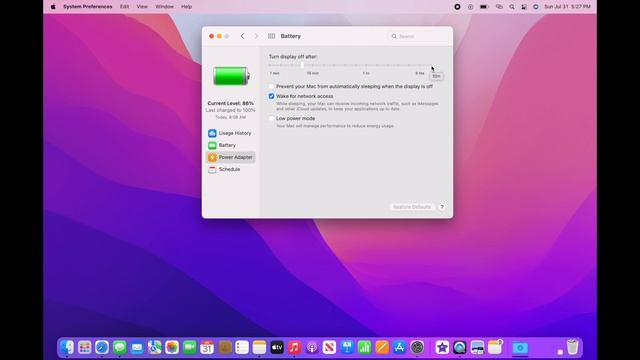Open the Apple menu
The width and height of the screenshot is (640, 360).
(x=53, y=7)
